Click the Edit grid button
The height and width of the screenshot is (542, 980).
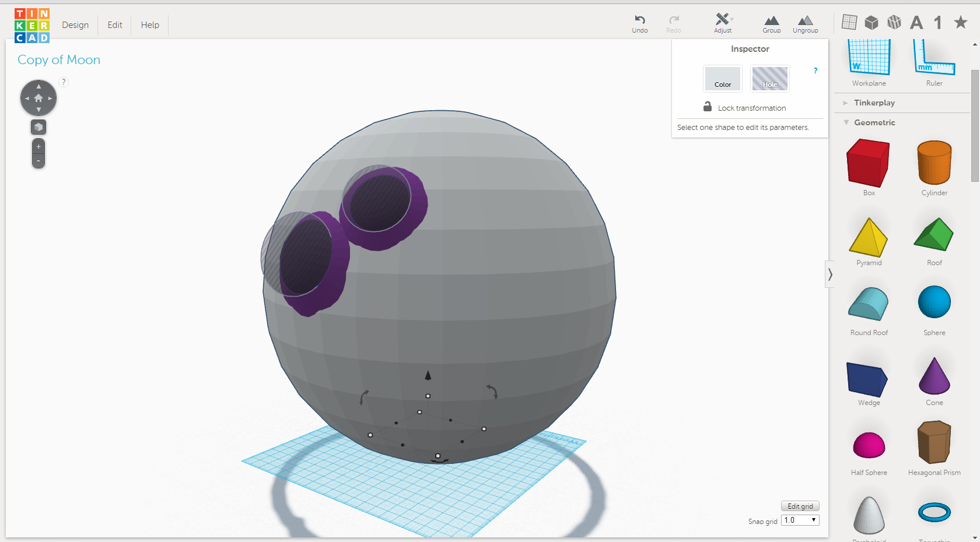coord(800,506)
